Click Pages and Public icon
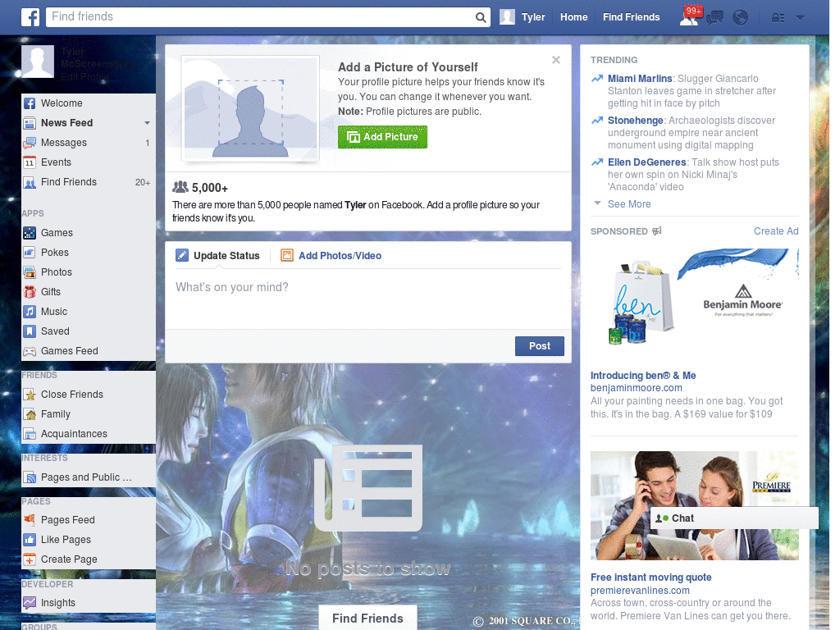Viewport: 840px width, 630px height. click(30, 477)
